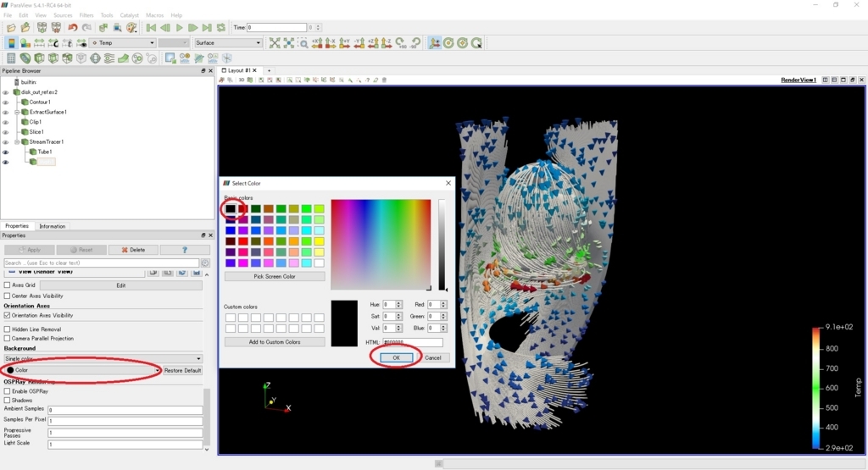868x470 pixels.
Task: Uncheck Orientation Axes Visibility
Action: pos(7,315)
